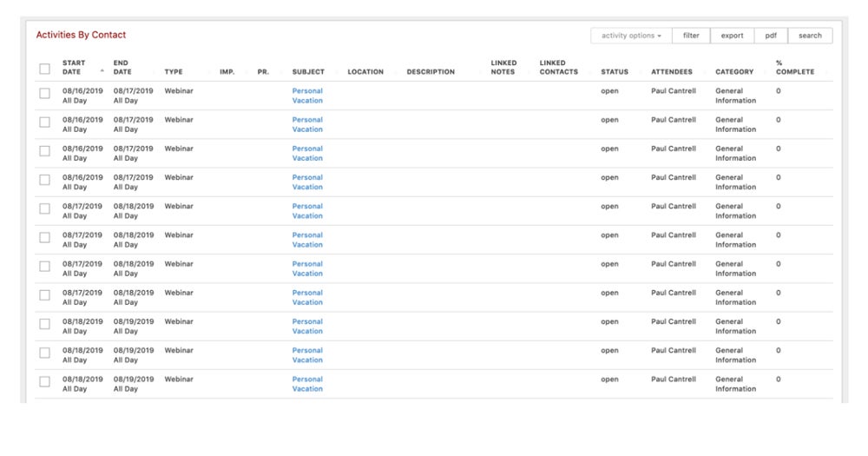Open Personal Vacation link in bottom row

coord(307,384)
